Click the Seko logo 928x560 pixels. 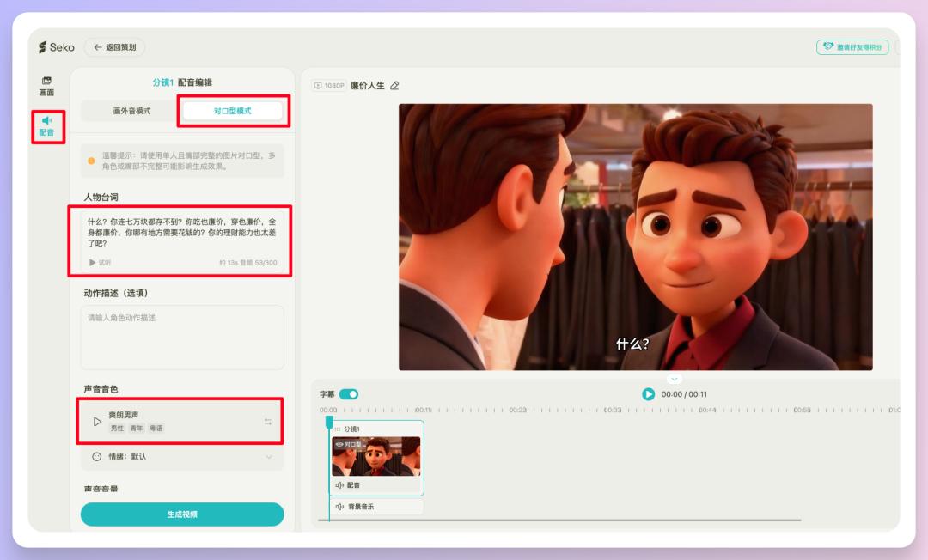click(56, 47)
